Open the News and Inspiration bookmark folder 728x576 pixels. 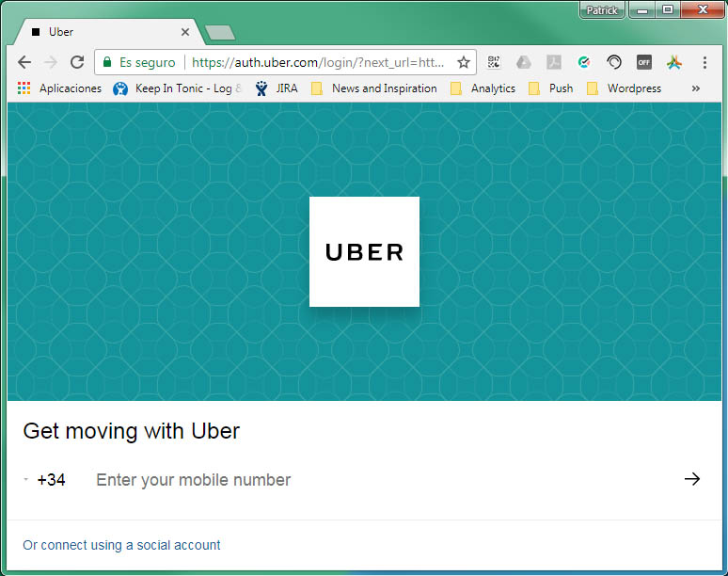click(x=374, y=88)
